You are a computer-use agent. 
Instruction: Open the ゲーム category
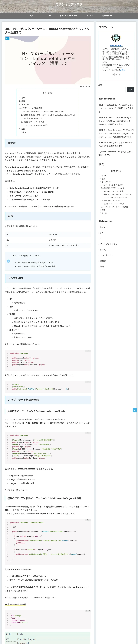pyautogui.click(x=103, y=250)
